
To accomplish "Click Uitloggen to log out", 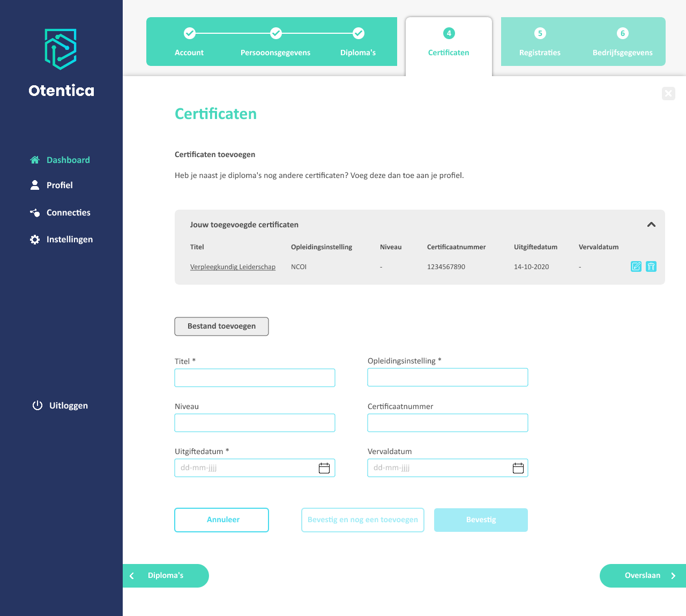I will click(60, 405).
